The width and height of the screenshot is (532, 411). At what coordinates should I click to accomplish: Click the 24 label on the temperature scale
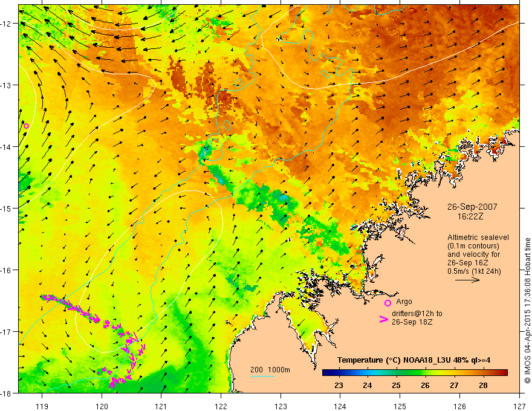[368, 386]
